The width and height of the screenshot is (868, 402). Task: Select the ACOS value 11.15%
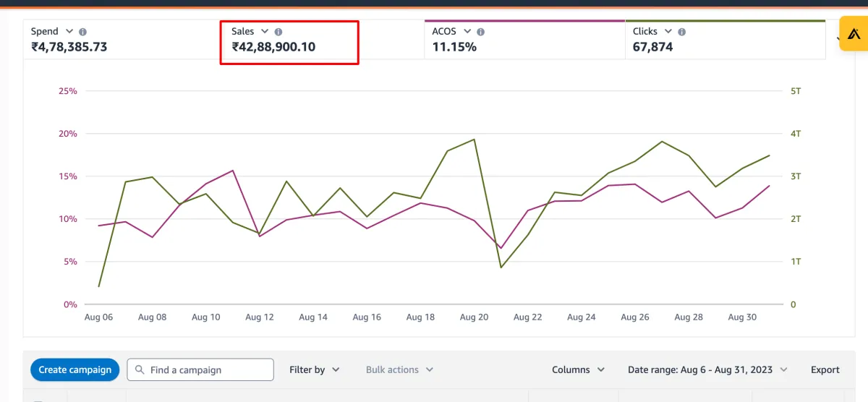(454, 47)
